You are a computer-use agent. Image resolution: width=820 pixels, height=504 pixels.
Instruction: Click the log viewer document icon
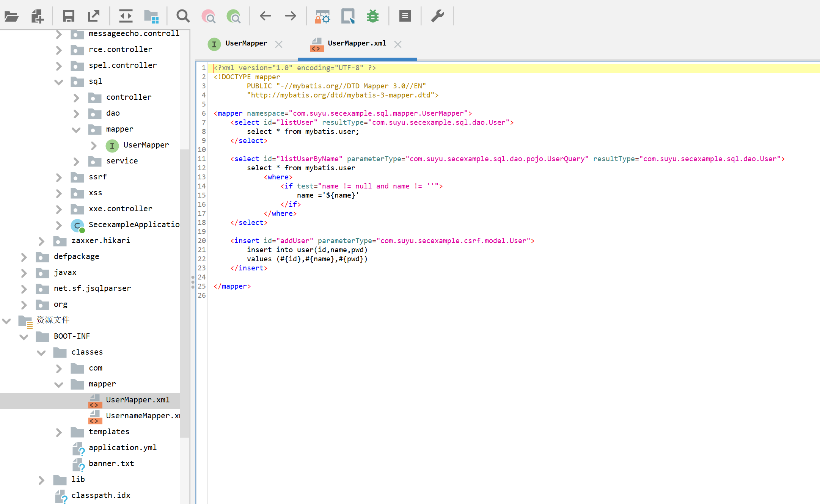pos(405,16)
